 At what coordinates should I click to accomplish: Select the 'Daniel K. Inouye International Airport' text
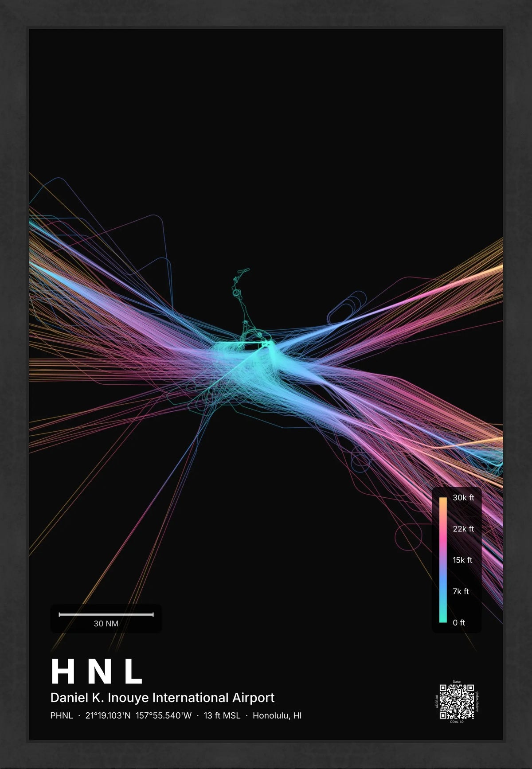tap(162, 698)
